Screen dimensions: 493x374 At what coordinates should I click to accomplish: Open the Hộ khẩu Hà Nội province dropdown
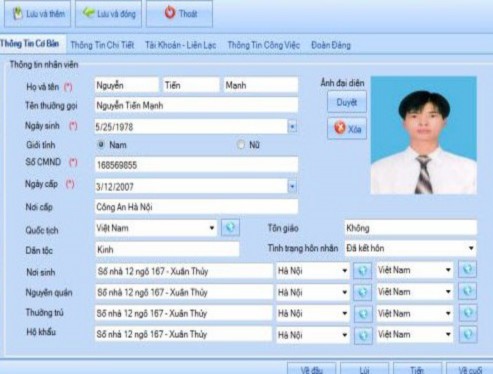(345, 335)
